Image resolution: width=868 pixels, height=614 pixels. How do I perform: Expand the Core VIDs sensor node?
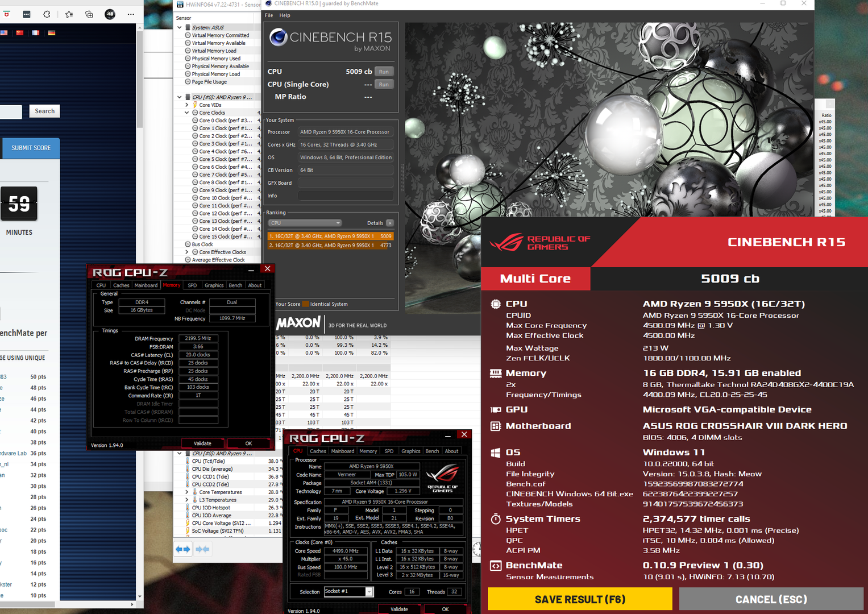point(186,105)
